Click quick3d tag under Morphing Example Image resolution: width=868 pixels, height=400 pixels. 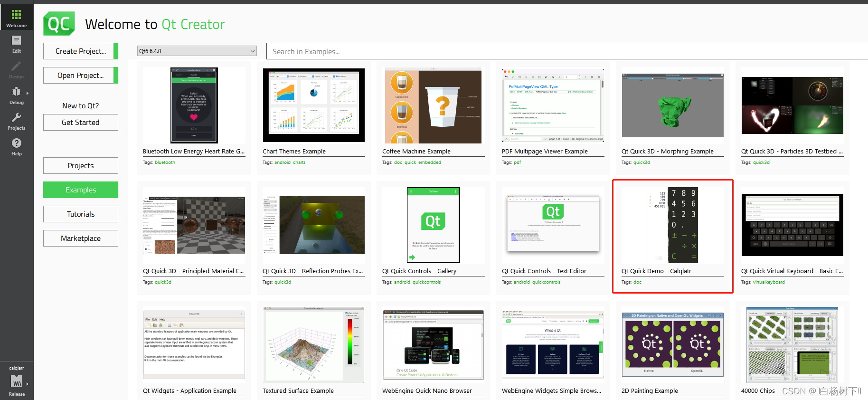pos(642,162)
